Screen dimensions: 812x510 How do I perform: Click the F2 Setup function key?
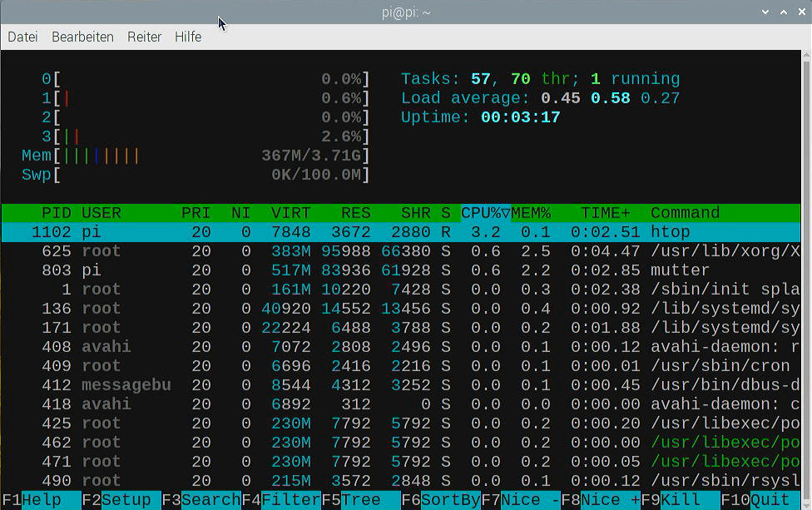pos(121,500)
